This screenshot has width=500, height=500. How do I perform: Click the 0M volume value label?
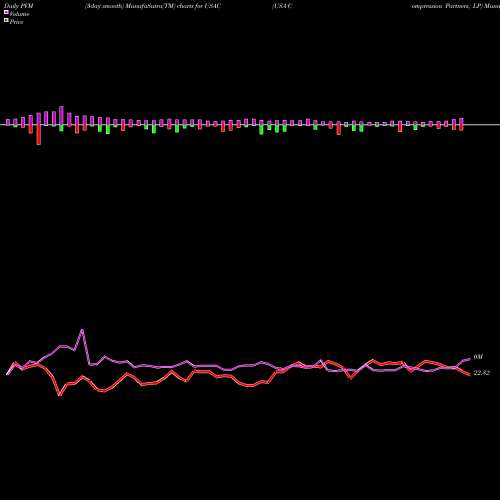(x=478, y=357)
